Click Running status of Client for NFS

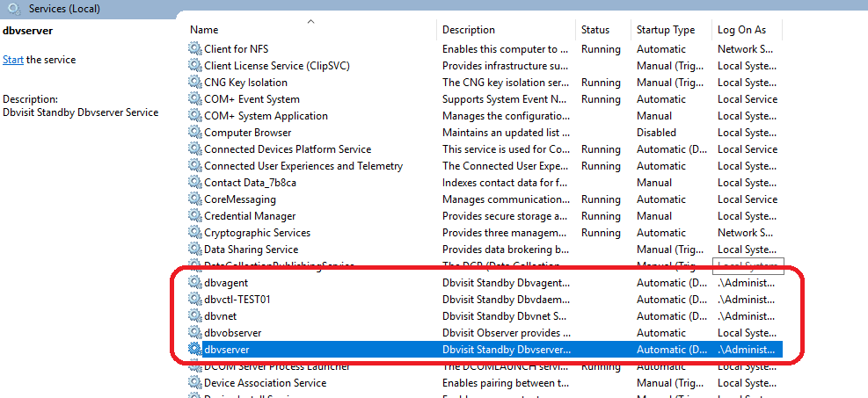tap(601, 49)
